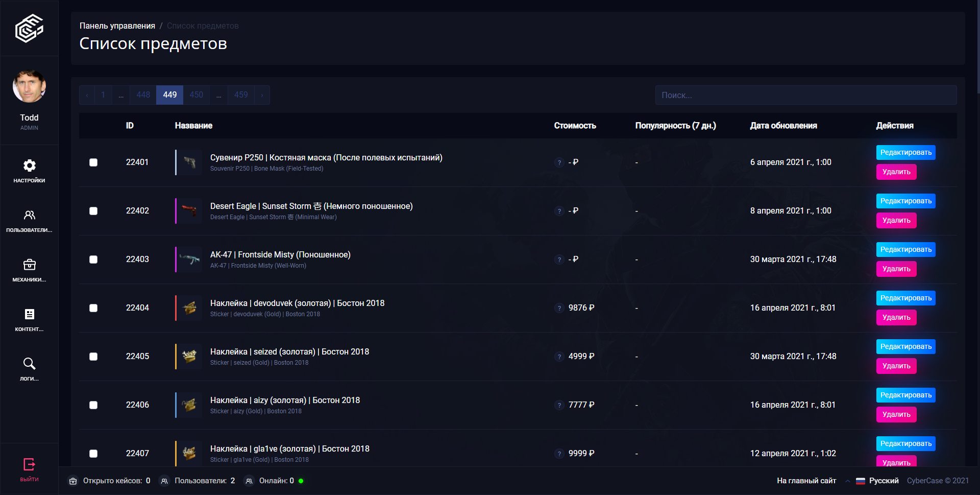Check the box for item 22406

point(93,405)
